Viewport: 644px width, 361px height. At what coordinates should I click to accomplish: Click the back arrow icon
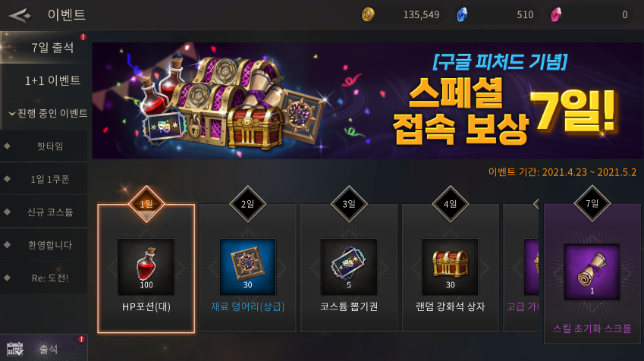[20, 15]
